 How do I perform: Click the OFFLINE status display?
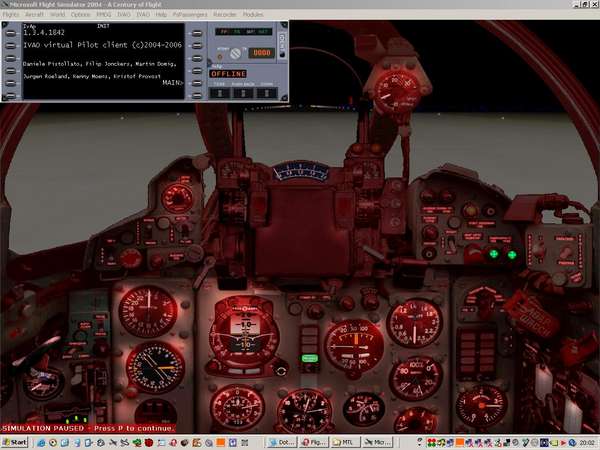click(228, 74)
